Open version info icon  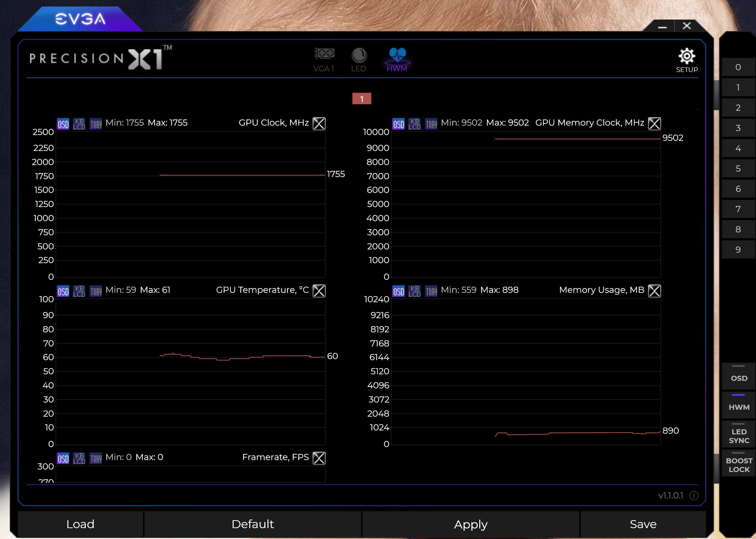(x=694, y=496)
